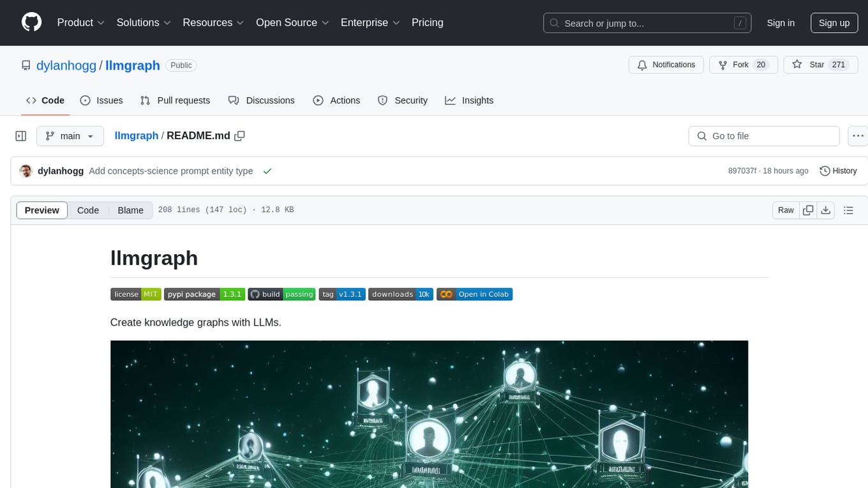868x488 pixels.
Task: Select the Blame view toggle
Action: point(131,210)
